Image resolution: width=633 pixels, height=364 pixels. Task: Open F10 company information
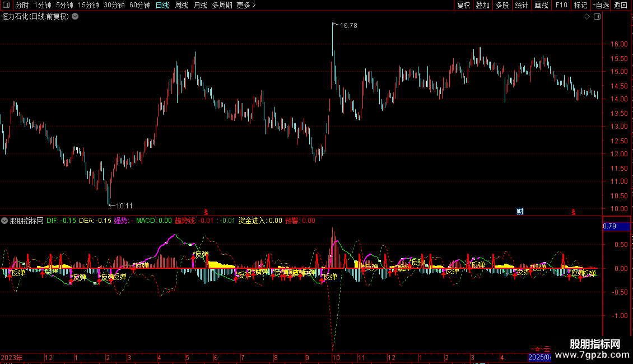(x=561, y=5)
